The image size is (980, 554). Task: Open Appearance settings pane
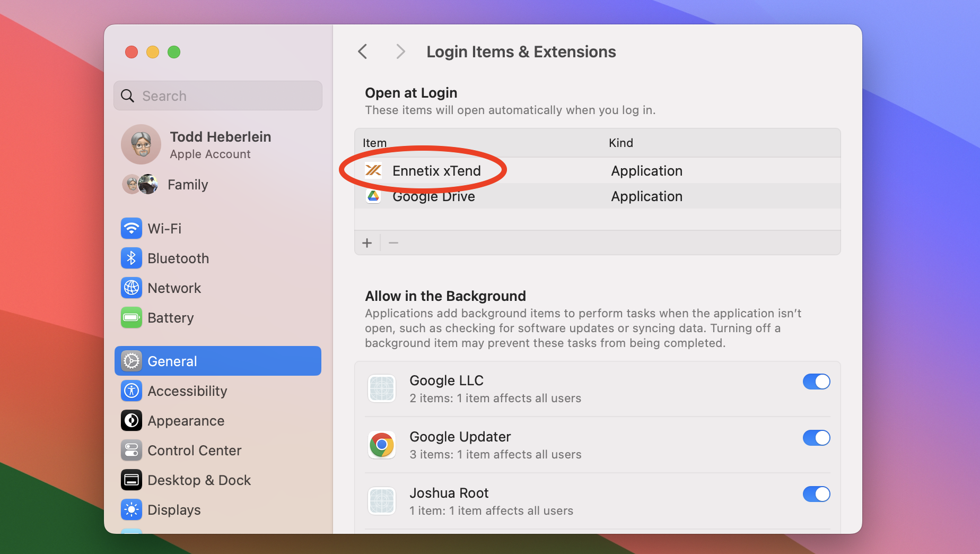[218, 421]
